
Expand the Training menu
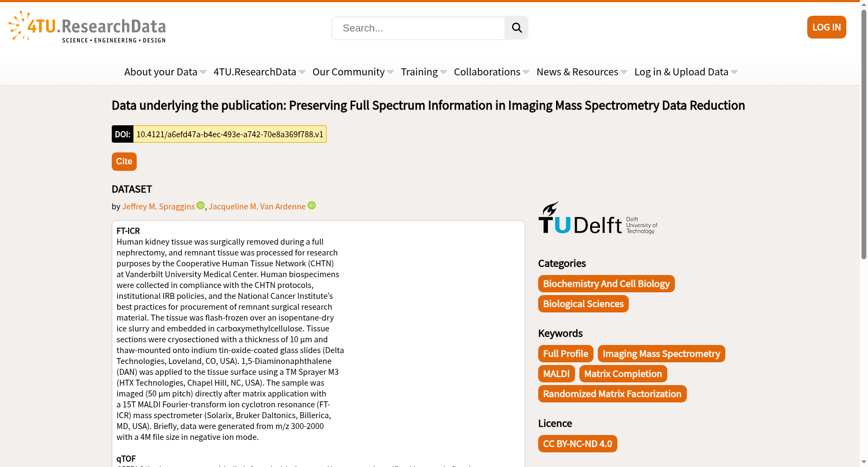pyautogui.click(x=424, y=72)
